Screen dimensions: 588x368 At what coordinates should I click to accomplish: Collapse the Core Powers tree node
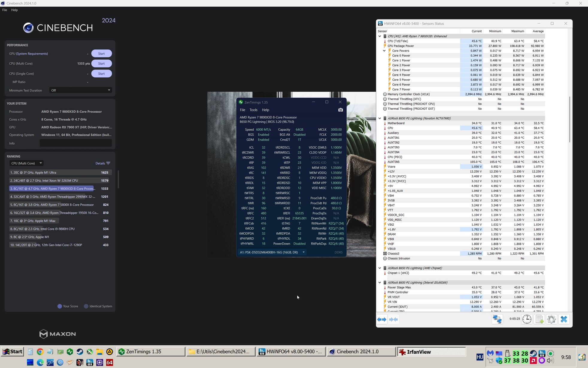pos(384,51)
